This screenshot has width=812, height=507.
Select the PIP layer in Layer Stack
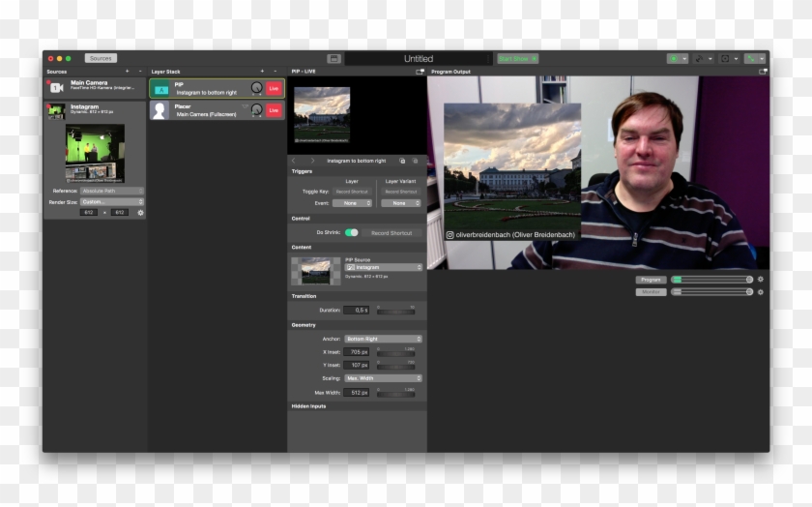(217, 89)
